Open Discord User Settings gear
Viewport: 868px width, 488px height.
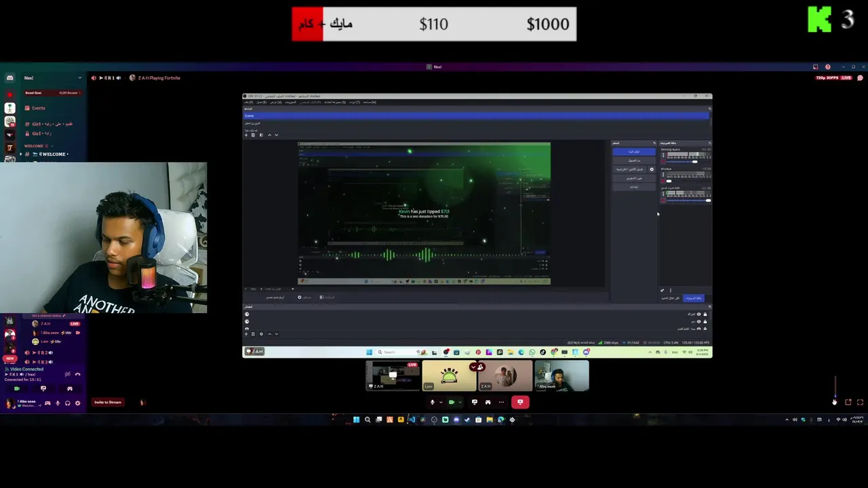tap(77, 403)
